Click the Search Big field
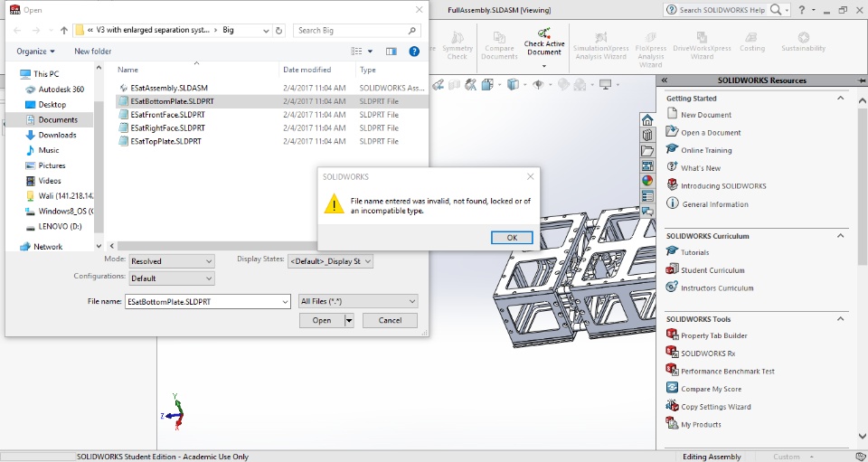The image size is (868, 462). [357, 31]
